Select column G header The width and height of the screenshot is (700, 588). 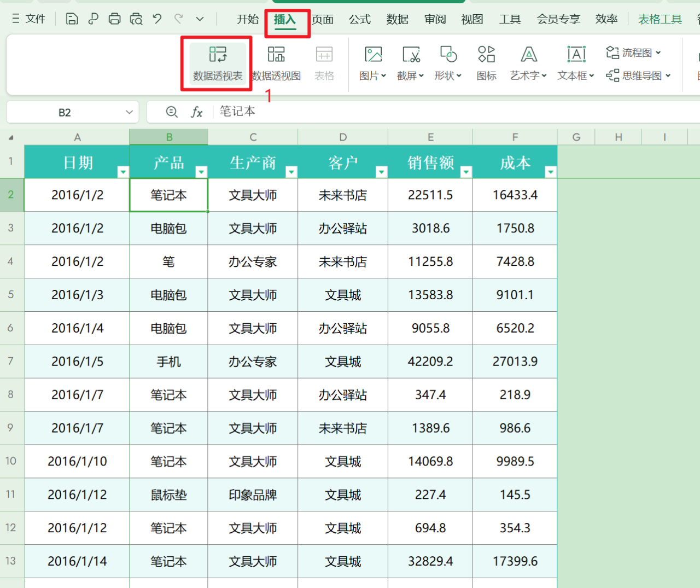(x=576, y=137)
